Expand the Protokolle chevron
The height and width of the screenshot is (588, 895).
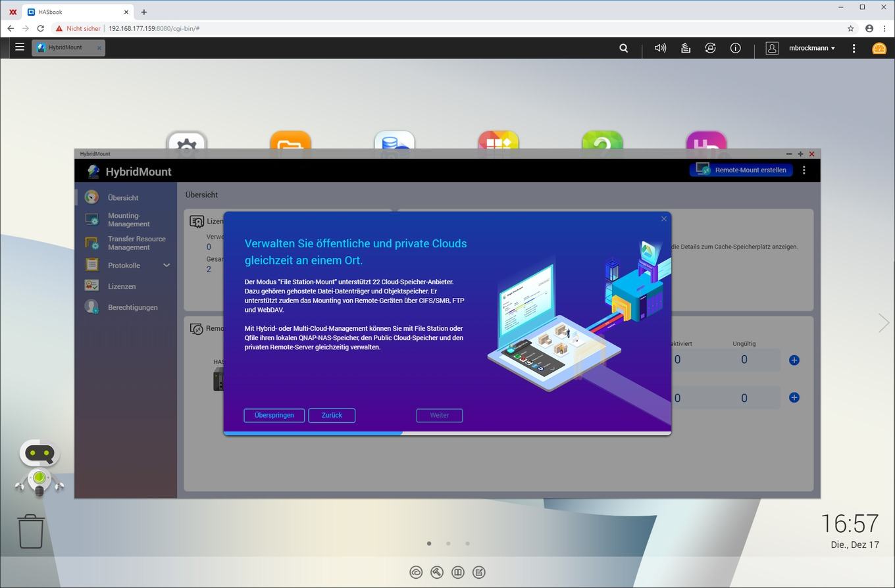[x=166, y=265]
